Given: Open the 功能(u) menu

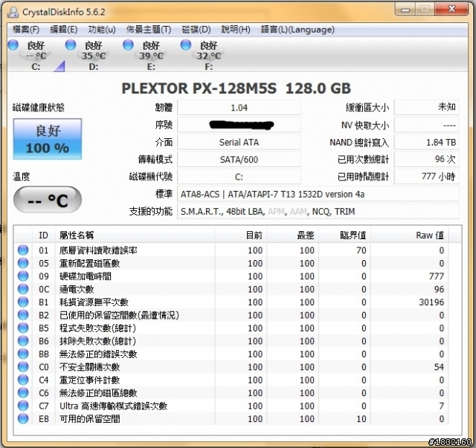Looking at the screenshot, I should [x=102, y=30].
